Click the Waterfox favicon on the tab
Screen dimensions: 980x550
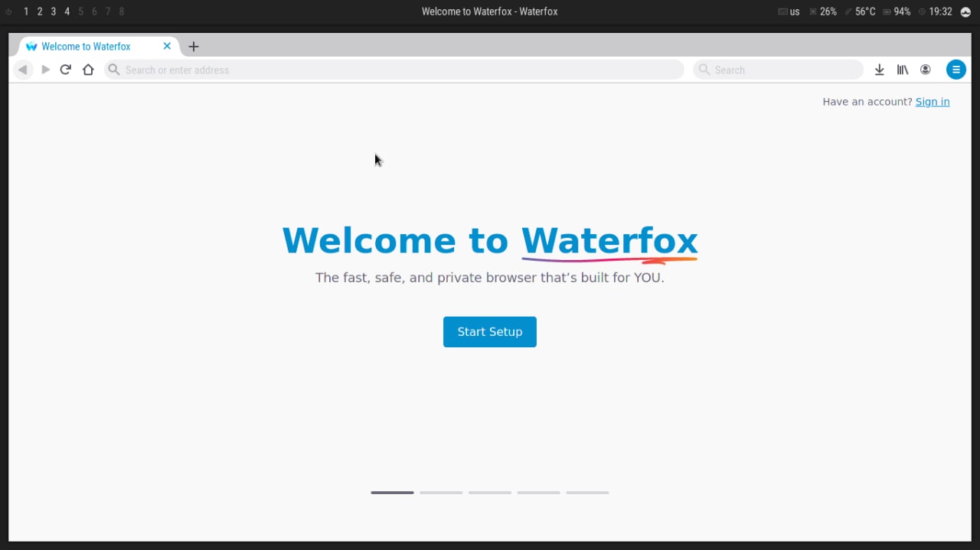click(x=31, y=47)
